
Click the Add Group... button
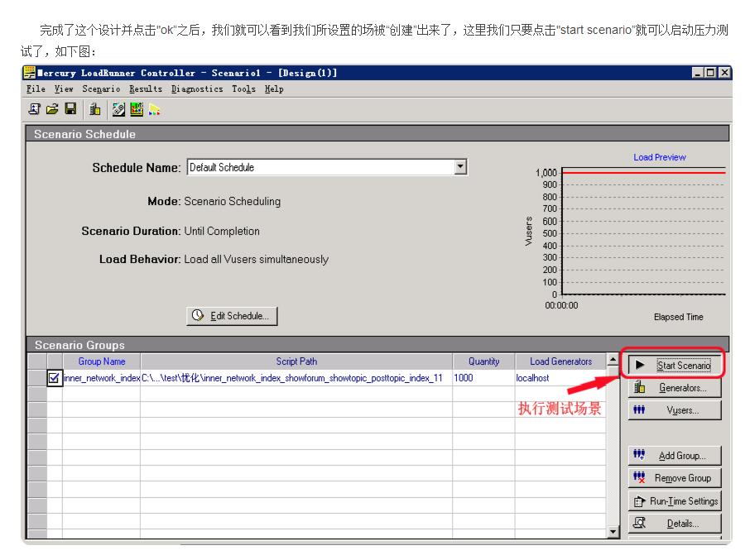pyautogui.click(x=675, y=455)
